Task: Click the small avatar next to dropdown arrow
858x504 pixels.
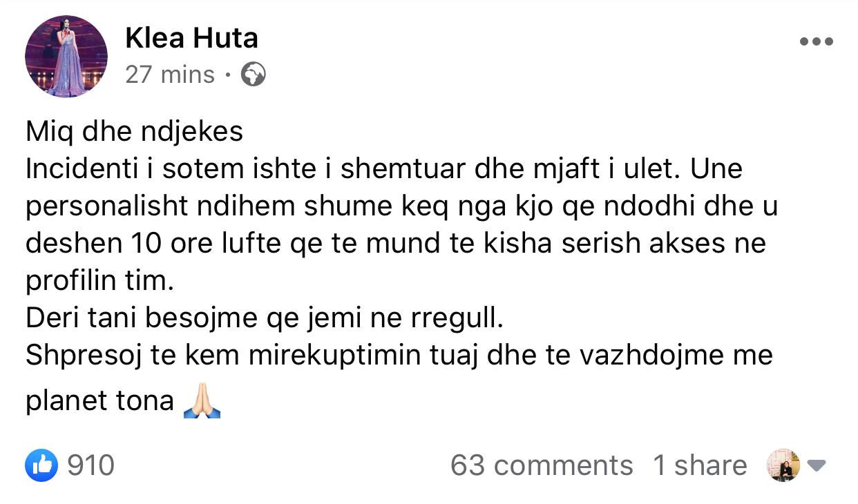Action: point(783,465)
